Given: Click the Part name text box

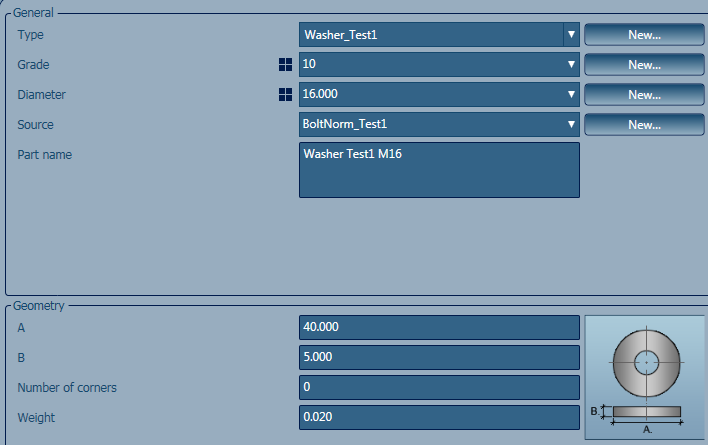Looking at the screenshot, I should point(439,170).
